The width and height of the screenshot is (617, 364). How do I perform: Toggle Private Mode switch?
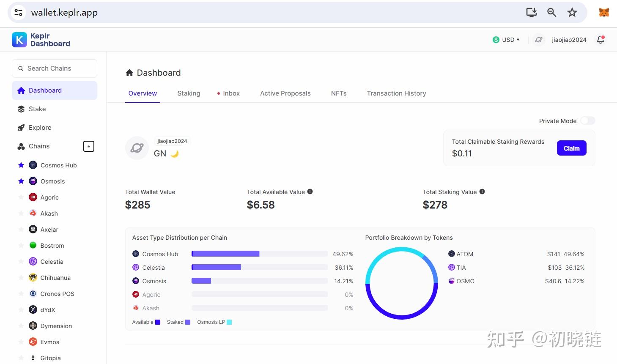587,121
